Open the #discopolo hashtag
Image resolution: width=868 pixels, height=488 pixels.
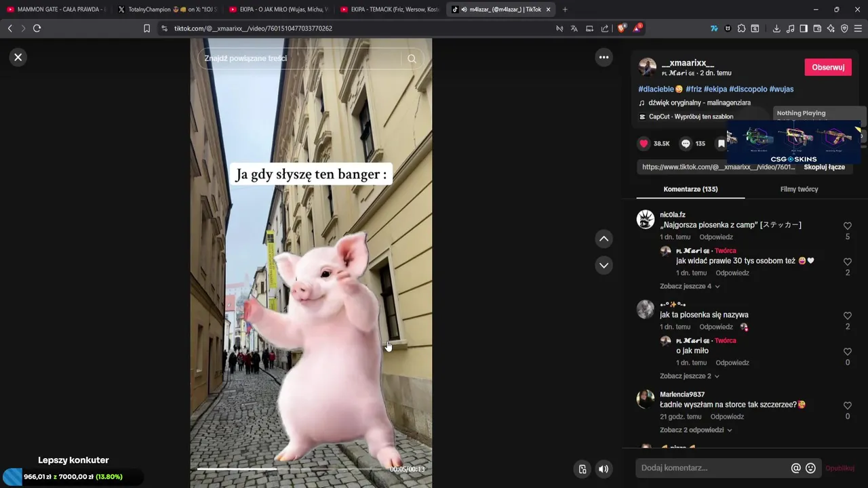(748, 89)
